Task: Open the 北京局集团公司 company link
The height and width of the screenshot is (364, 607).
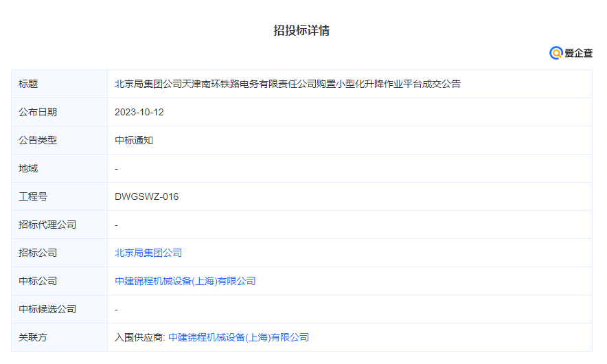Action: (x=148, y=253)
